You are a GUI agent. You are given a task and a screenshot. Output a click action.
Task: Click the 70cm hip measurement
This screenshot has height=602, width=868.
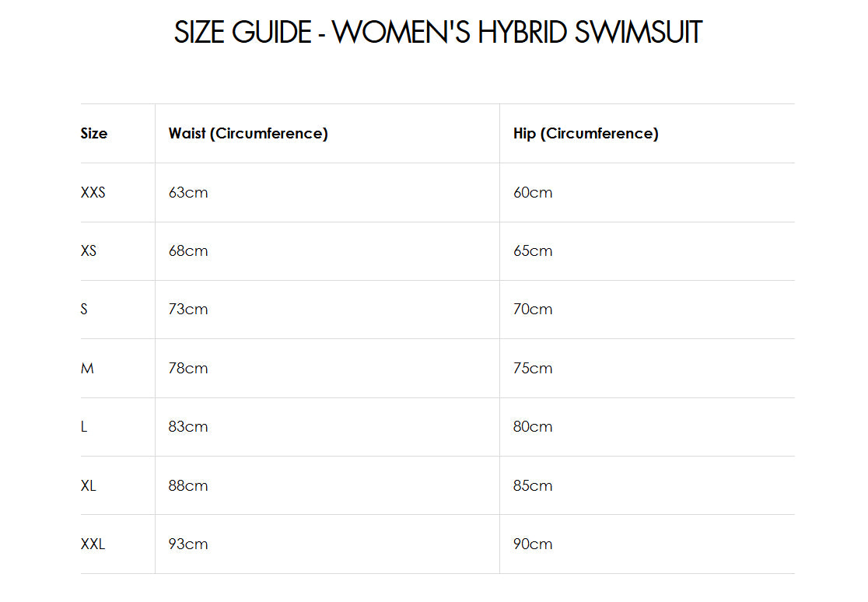tap(533, 310)
